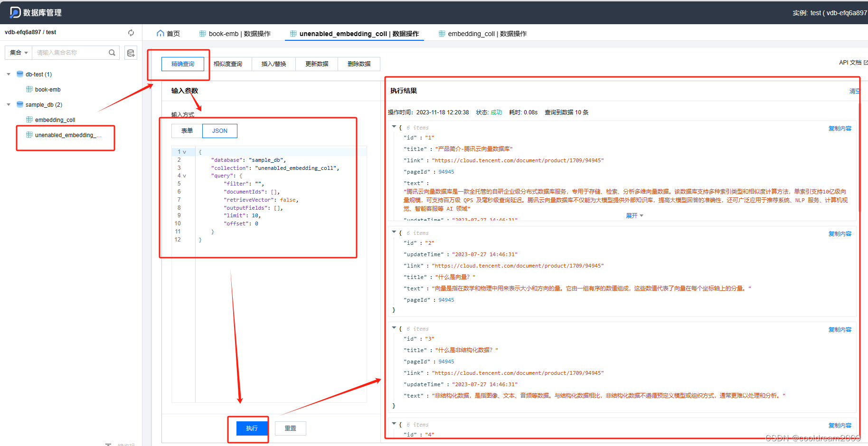Open the 首页 tab

(169, 34)
